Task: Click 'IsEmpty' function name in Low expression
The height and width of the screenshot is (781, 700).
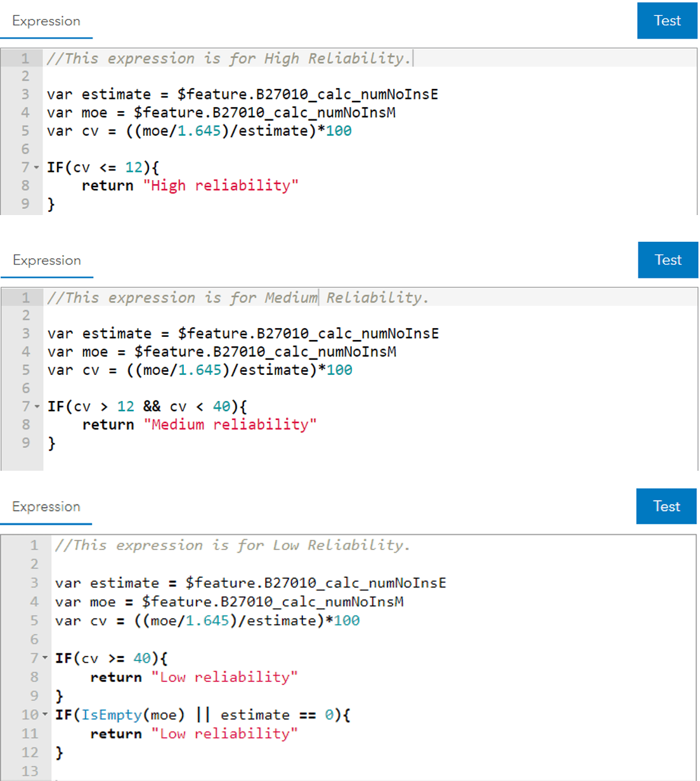Action: point(112,715)
